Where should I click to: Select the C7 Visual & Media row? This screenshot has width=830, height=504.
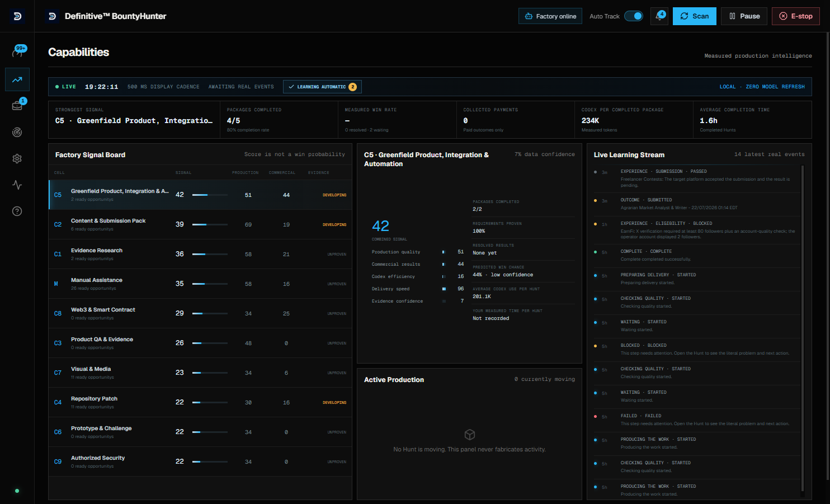point(200,373)
